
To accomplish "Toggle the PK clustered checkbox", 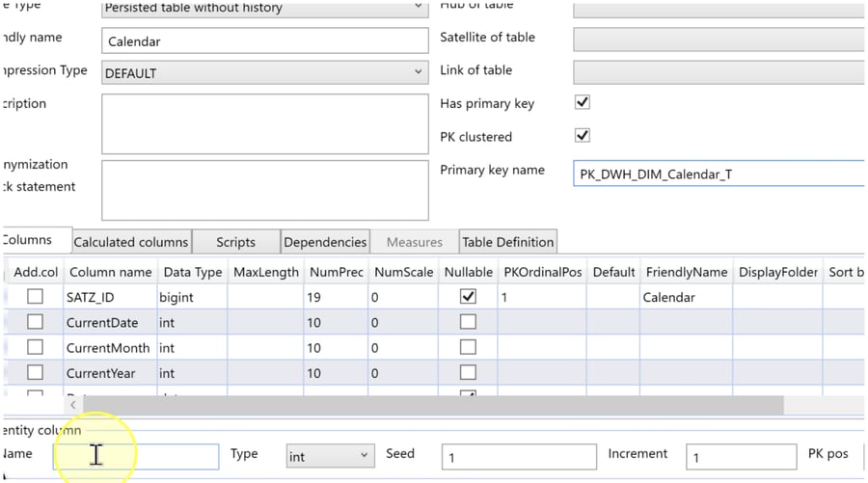I will tap(583, 136).
